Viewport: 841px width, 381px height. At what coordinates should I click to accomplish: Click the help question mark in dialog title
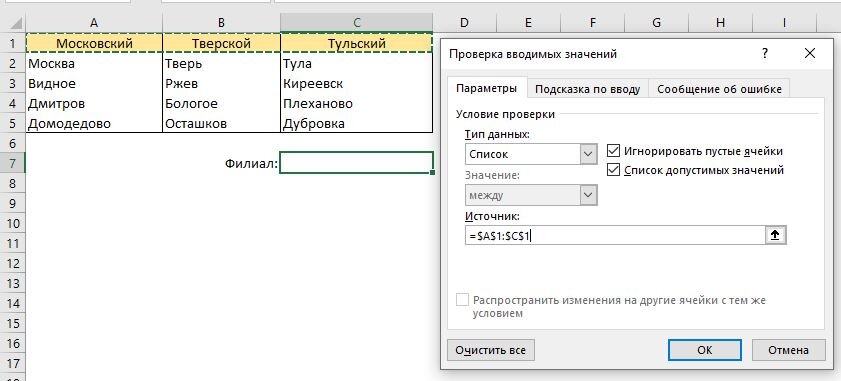coord(765,53)
